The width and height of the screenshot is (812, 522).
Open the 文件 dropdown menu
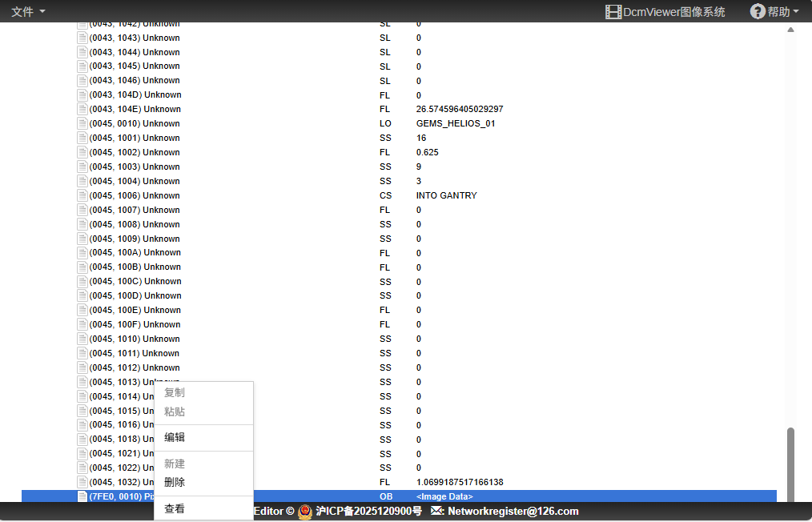(28, 11)
